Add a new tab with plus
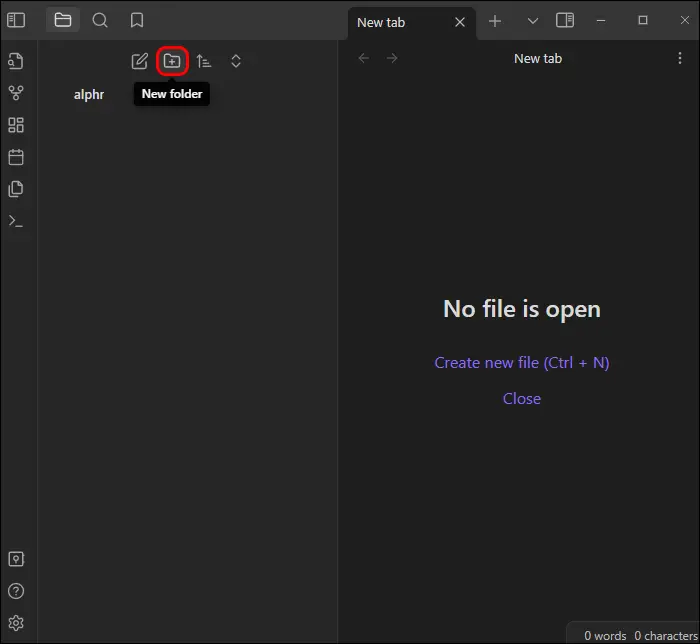The image size is (700, 644). [495, 21]
